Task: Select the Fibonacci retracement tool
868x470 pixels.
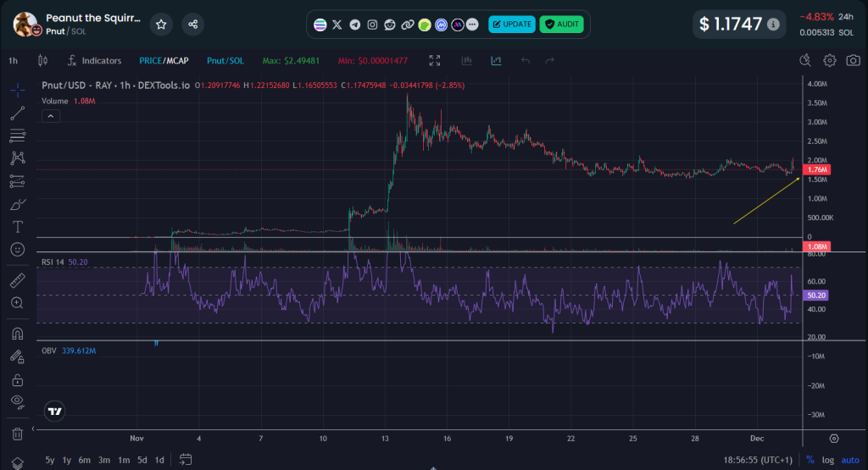Action: point(18,135)
